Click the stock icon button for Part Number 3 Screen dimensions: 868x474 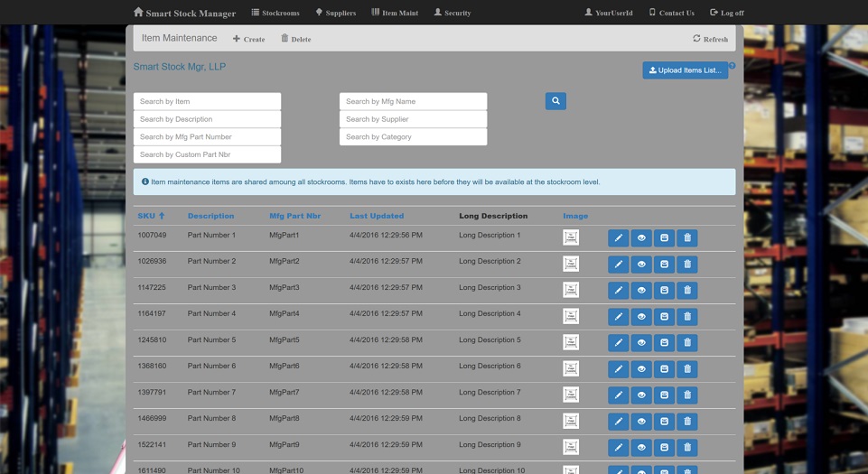664,291
